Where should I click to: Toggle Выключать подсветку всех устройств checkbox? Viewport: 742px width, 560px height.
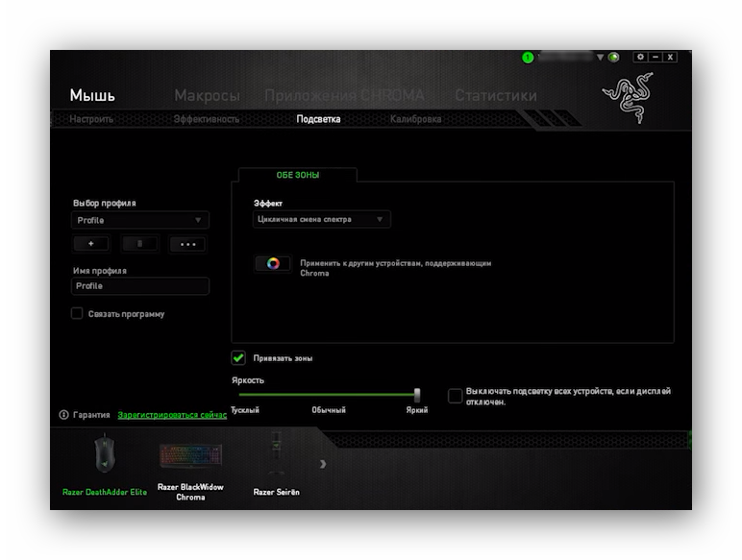455,396
